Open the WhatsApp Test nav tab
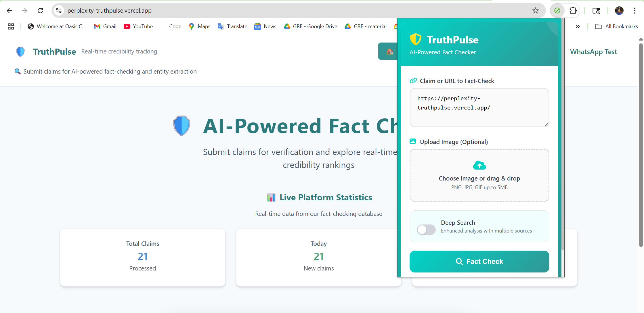 593,52
